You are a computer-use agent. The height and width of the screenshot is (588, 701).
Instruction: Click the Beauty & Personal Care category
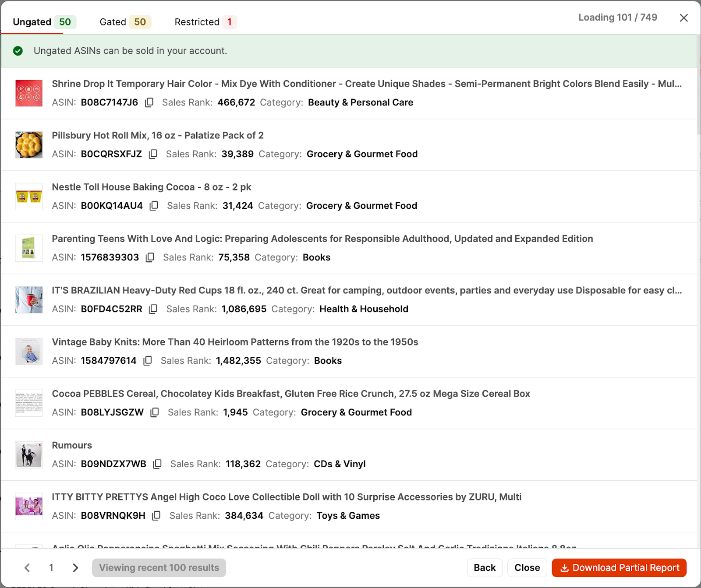tap(361, 102)
